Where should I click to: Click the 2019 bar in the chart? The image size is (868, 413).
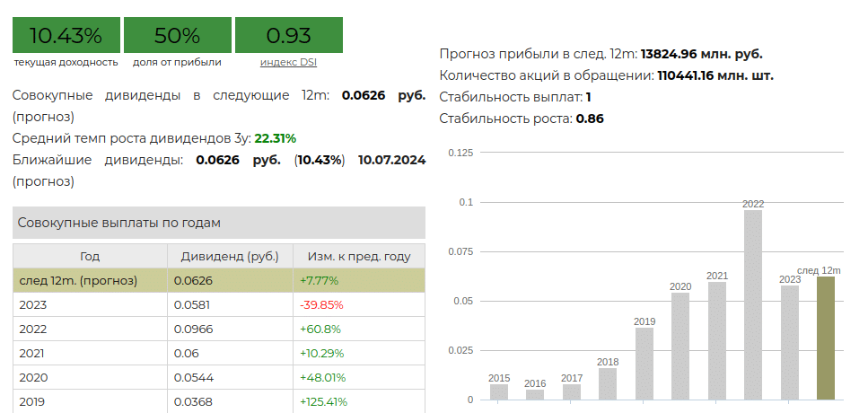point(644,364)
